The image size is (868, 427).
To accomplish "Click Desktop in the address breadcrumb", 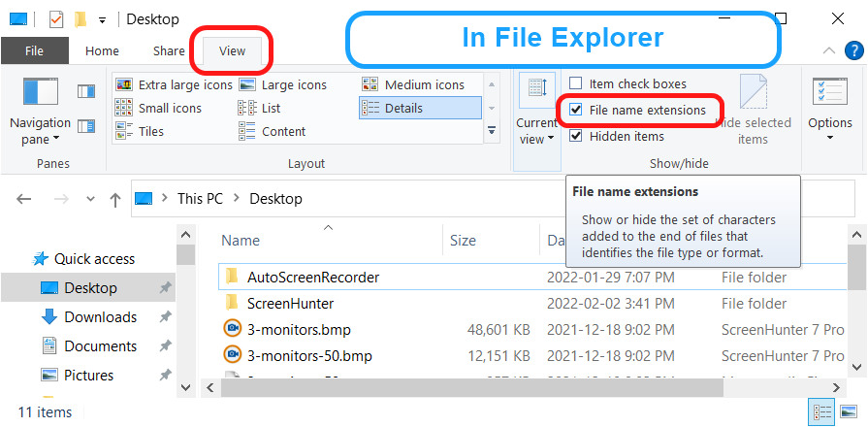I will (x=275, y=199).
